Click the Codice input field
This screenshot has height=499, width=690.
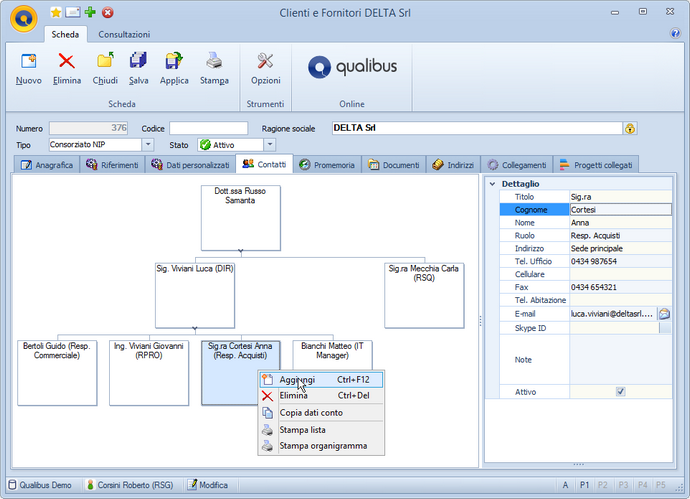209,128
